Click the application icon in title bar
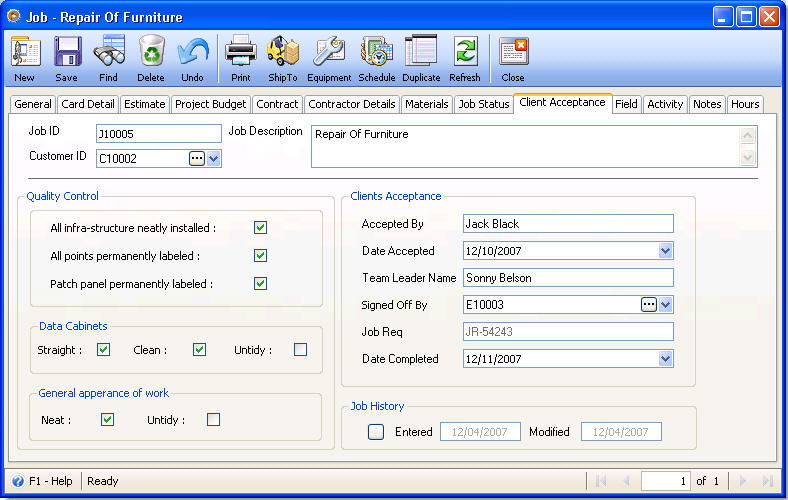Image resolution: width=788 pixels, height=500 pixels. [14, 17]
